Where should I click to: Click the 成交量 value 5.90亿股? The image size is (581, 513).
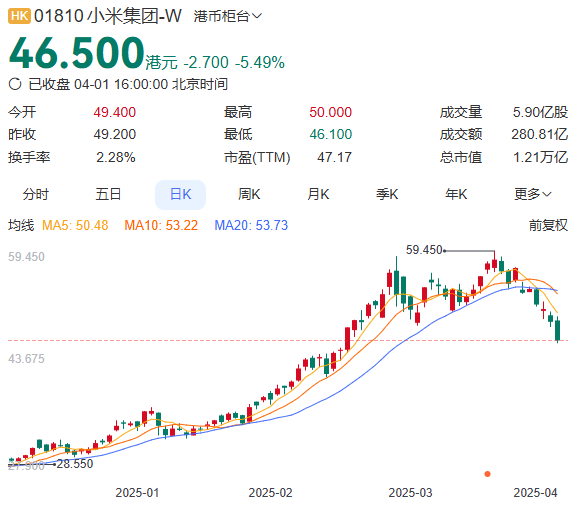540,112
